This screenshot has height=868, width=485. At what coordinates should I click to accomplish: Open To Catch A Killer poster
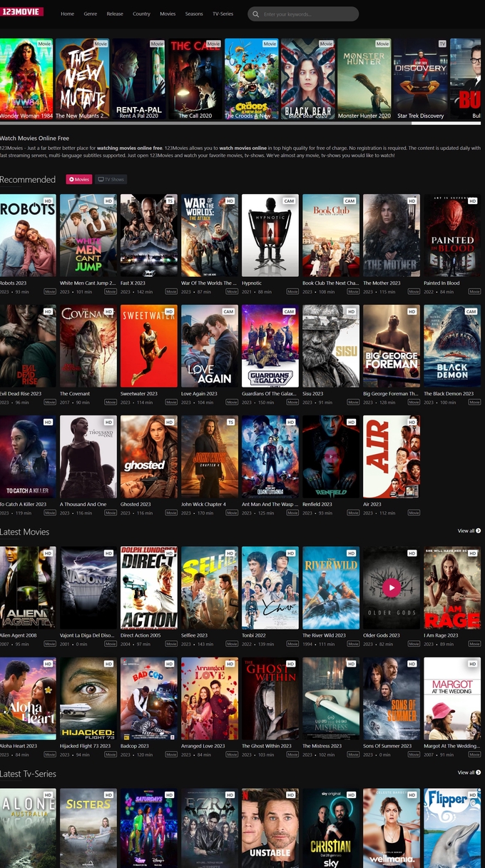tap(28, 457)
